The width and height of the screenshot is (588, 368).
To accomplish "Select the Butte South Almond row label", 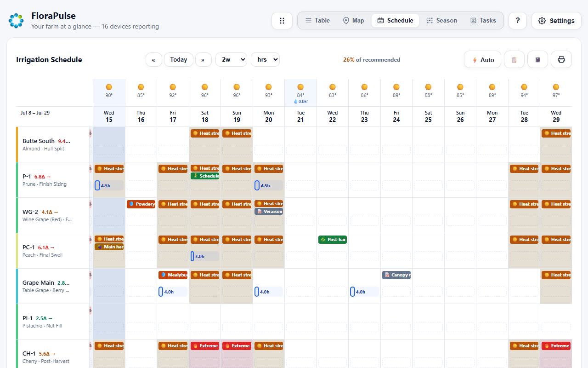I will pyautogui.click(x=53, y=144).
